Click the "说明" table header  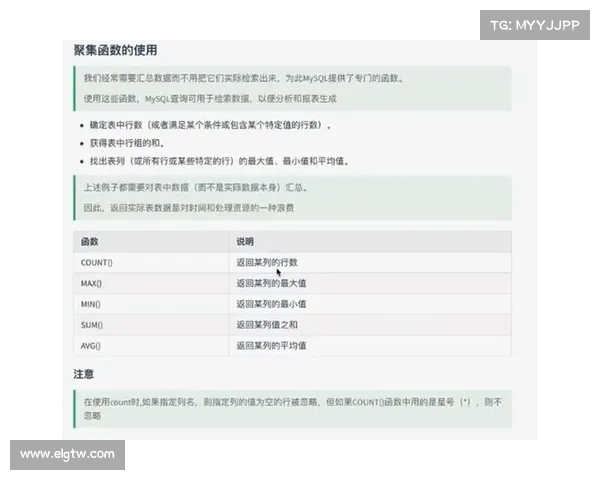click(x=370, y=242)
